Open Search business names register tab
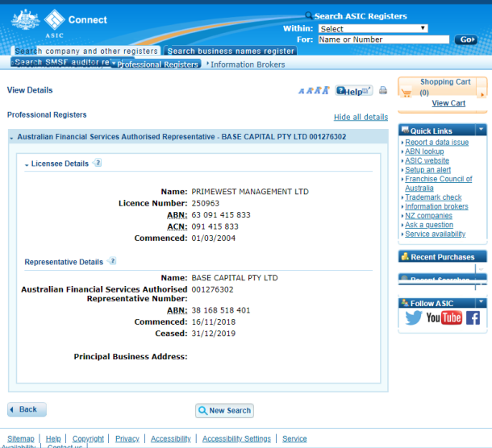 coord(231,51)
